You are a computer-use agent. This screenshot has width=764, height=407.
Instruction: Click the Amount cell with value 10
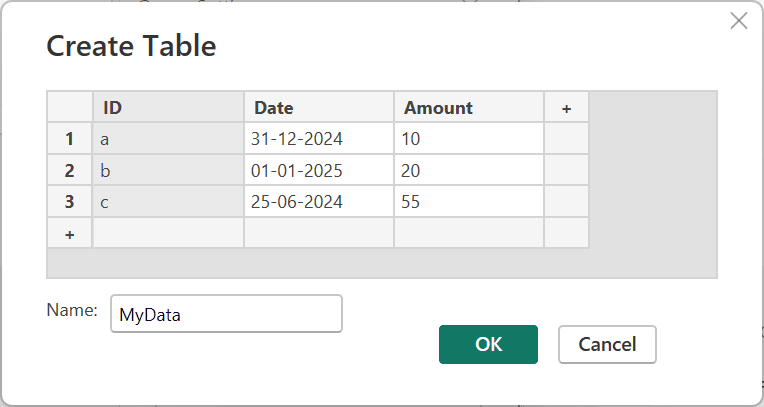point(468,139)
